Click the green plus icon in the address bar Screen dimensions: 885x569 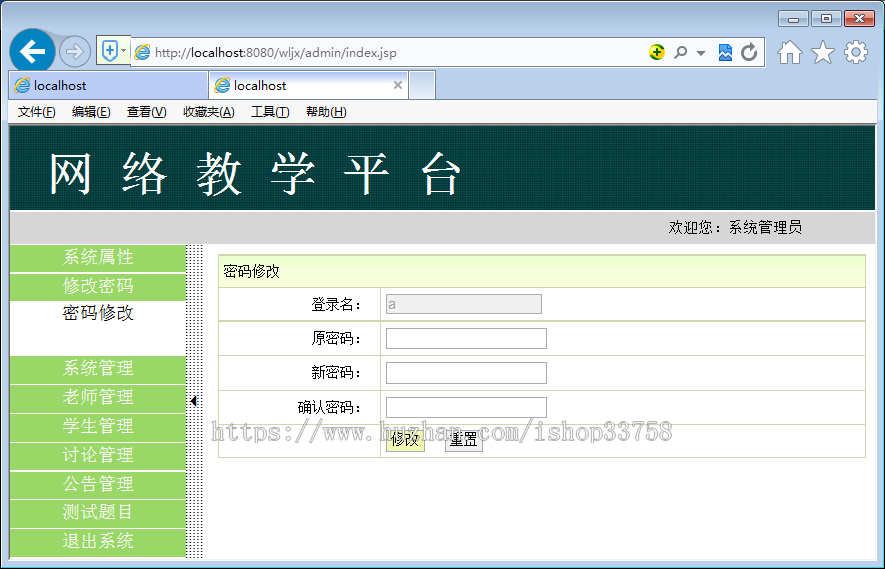pos(656,52)
